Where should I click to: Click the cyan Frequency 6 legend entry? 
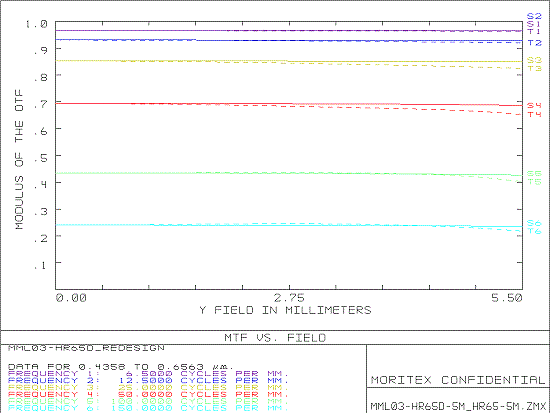tap(148, 408)
